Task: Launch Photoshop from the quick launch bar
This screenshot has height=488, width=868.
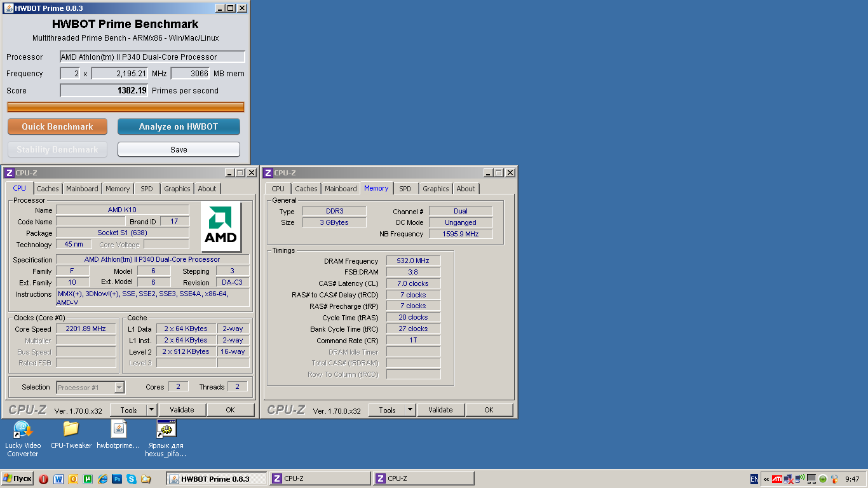Action: coord(117,479)
